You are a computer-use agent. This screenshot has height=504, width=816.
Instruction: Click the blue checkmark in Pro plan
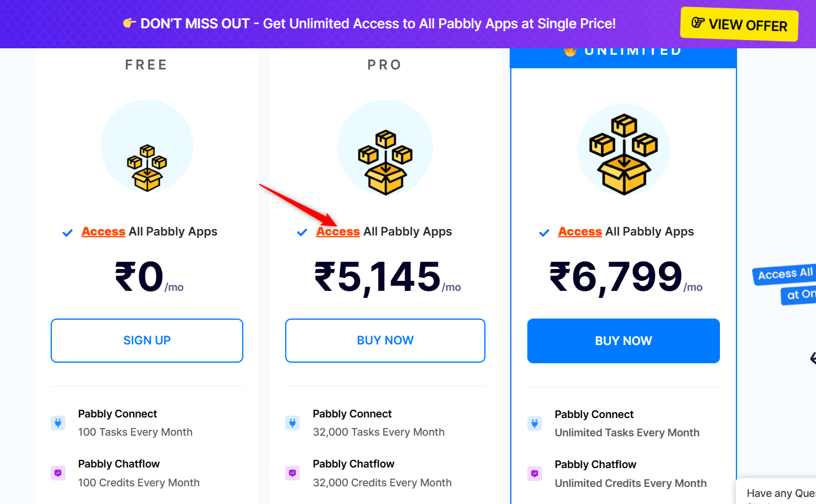pyautogui.click(x=302, y=233)
